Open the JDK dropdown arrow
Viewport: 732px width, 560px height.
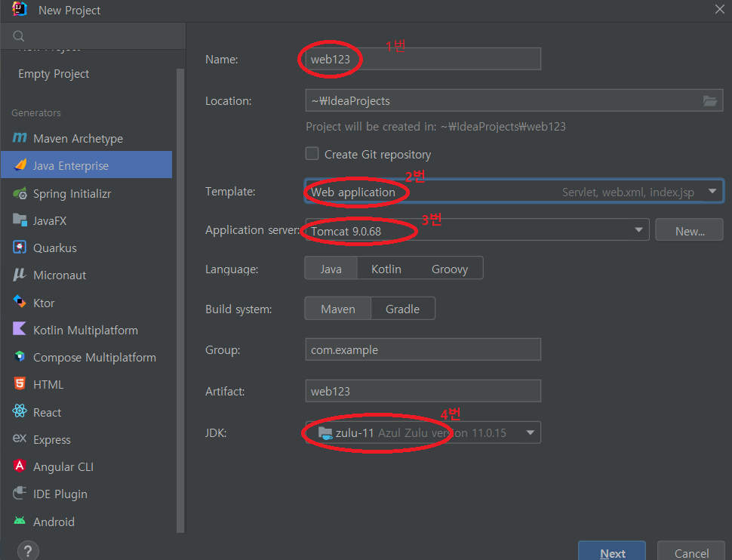click(530, 432)
